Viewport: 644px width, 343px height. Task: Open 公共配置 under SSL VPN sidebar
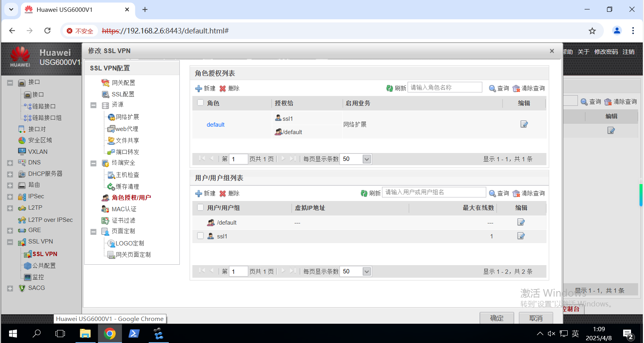[40, 266]
